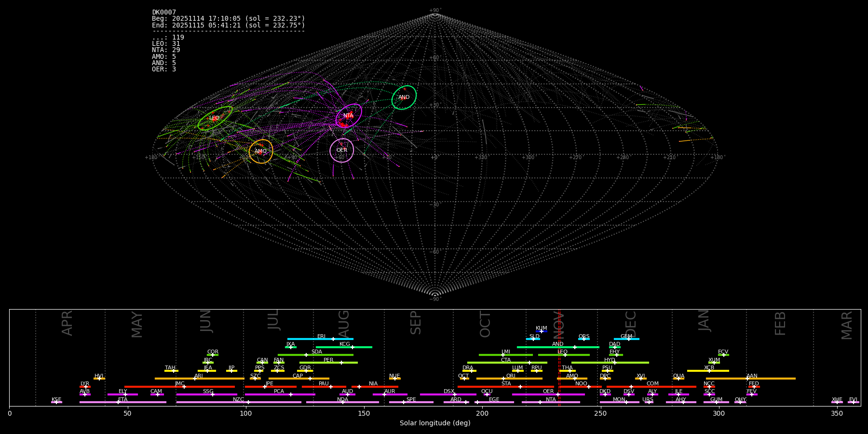The height and width of the screenshot is (434, 868).
Task: Click the KCG shower bar in timeline
Action: pyautogui.click(x=344, y=347)
